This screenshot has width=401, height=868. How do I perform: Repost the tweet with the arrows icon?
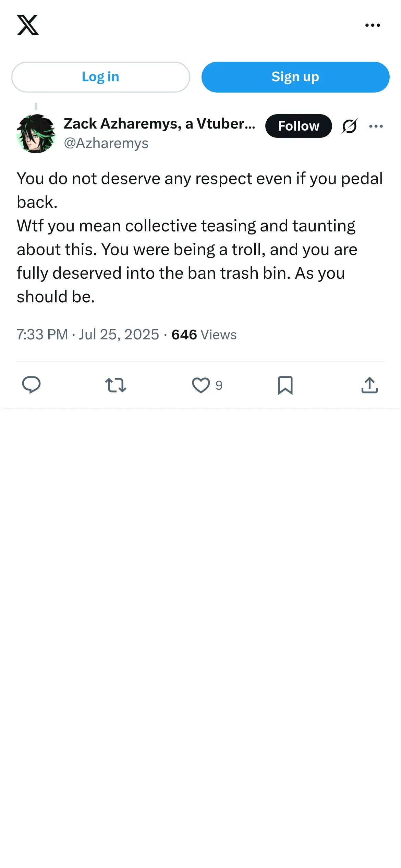116,385
